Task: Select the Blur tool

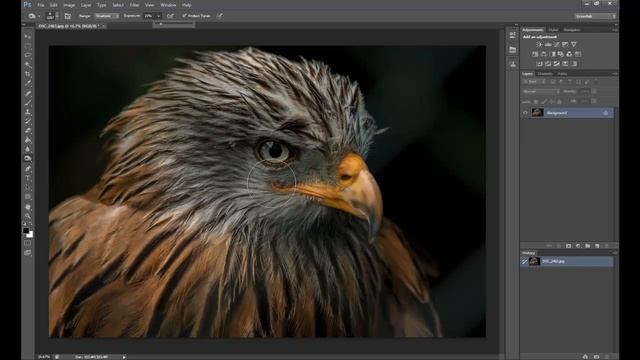Action: pos(28,150)
